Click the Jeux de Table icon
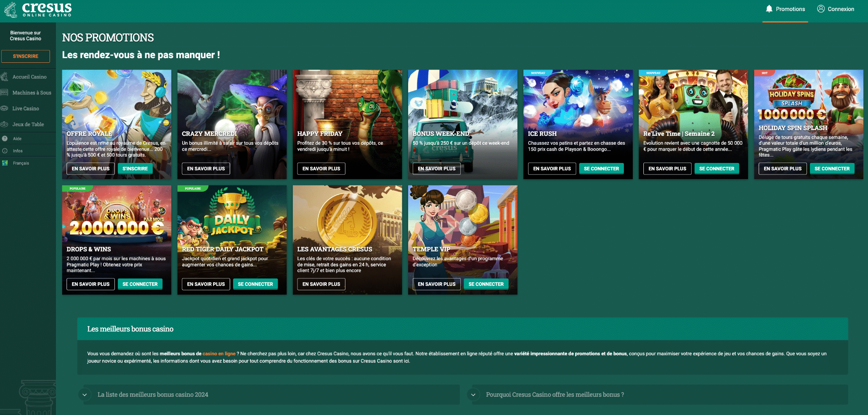The height and width of the screenshot is (415, 868). [5, 124]
